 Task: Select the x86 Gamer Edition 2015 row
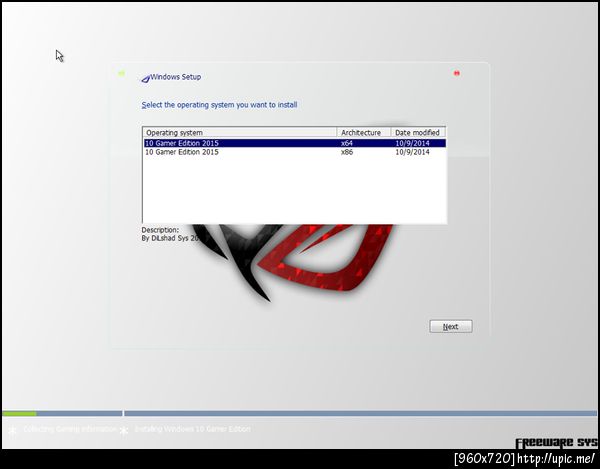[x=295, y=152]
